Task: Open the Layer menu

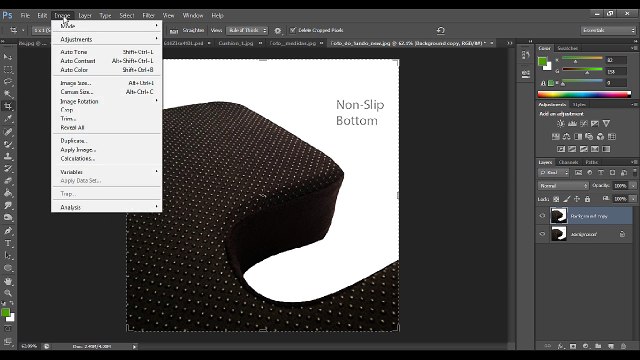Action: coord(85,16)
